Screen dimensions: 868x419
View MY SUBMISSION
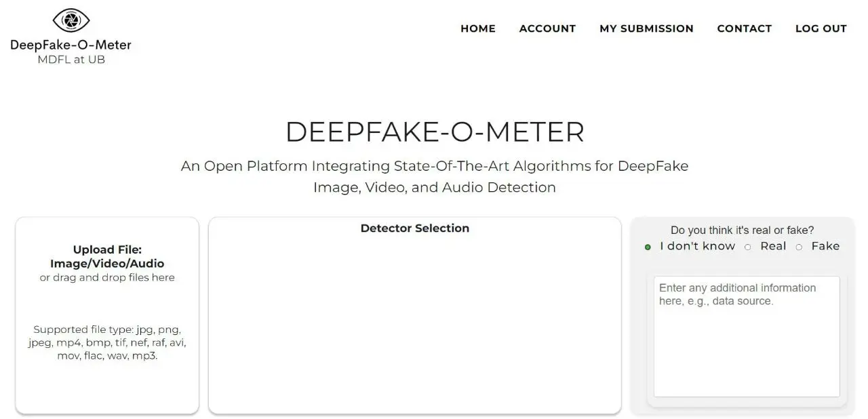[646, 28]
